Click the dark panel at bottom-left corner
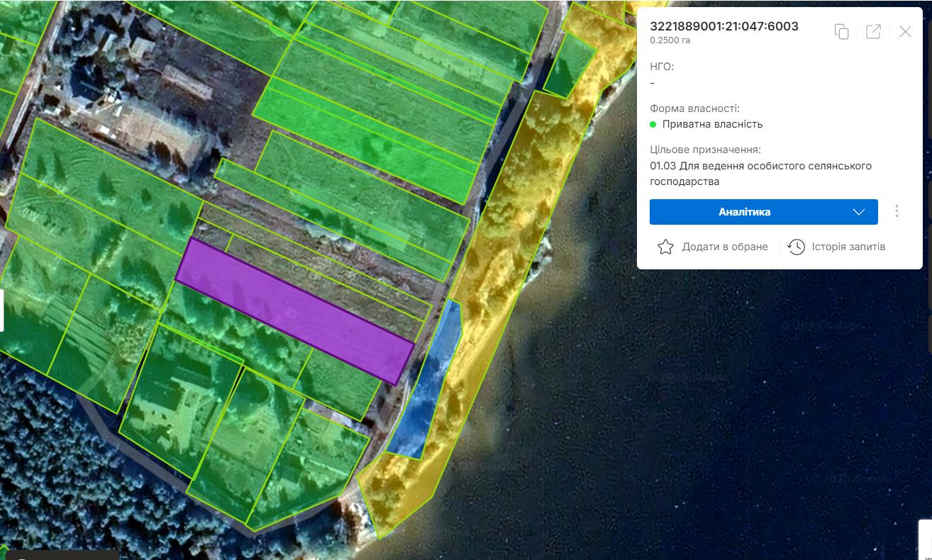This screenshot has width=932, height=560. click(x=60, y=554)
